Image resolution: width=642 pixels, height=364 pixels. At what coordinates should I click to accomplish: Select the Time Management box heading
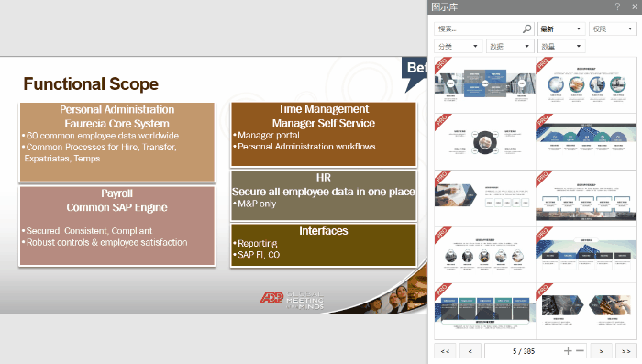click(x=324, y=109)
